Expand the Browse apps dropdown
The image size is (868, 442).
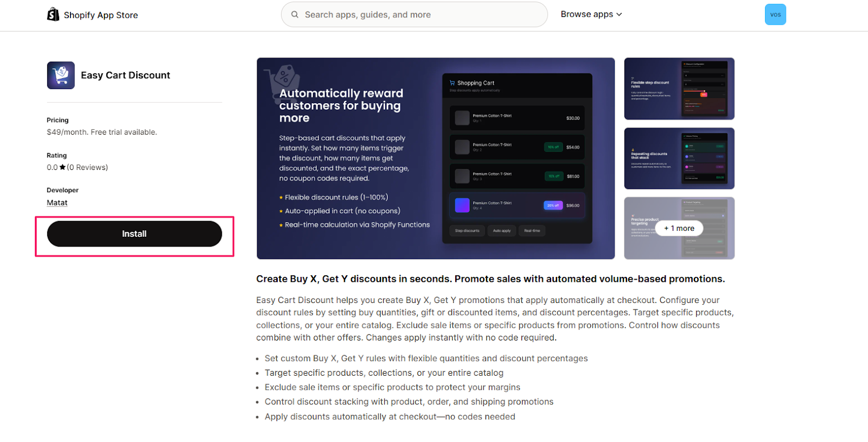[x=591, y=15]
